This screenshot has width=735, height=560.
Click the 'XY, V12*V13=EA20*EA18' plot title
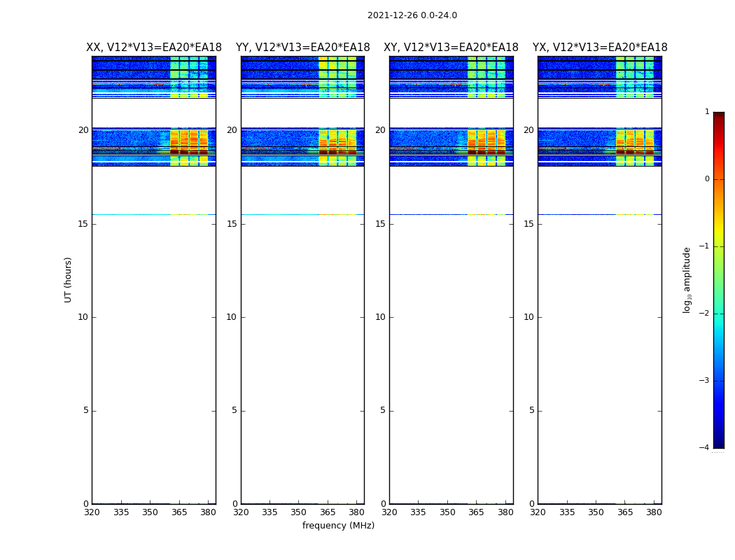pyautogui.click(x=451, y=48)
